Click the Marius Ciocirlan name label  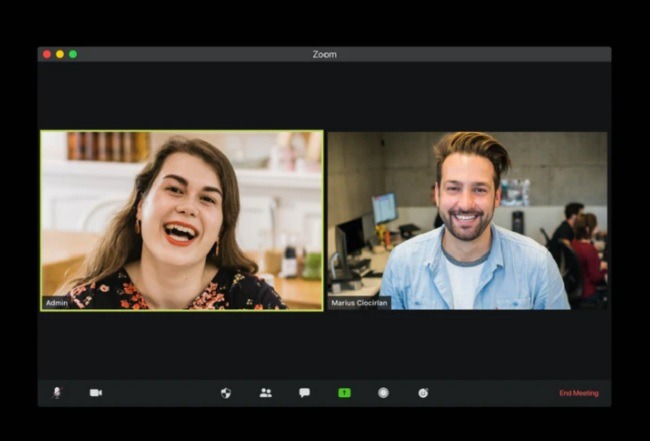point(359,303)
